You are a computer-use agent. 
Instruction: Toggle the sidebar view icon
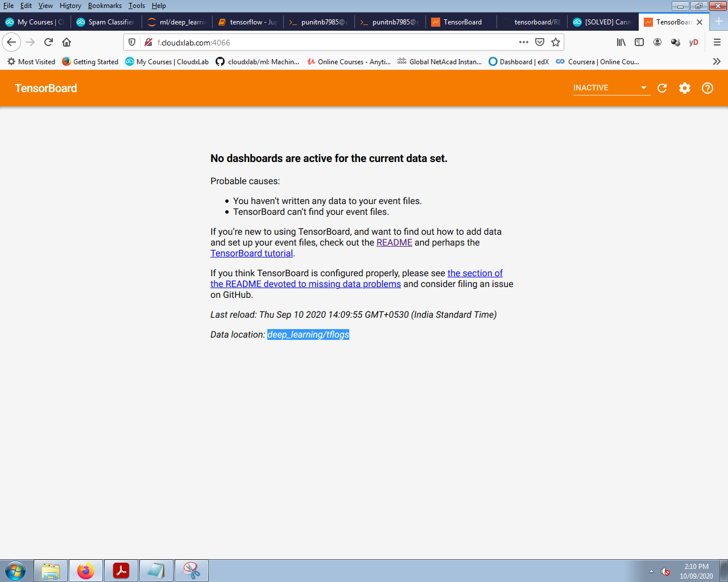pos(639,42)
